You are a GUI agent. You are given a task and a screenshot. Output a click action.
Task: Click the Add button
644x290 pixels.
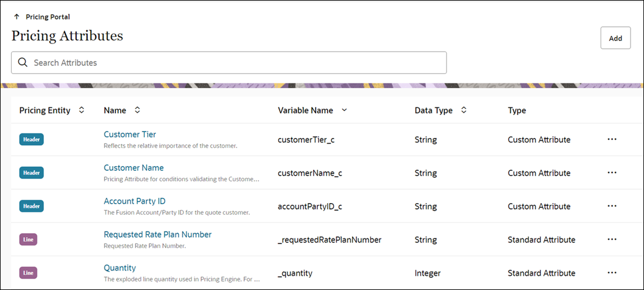point(615,38)
